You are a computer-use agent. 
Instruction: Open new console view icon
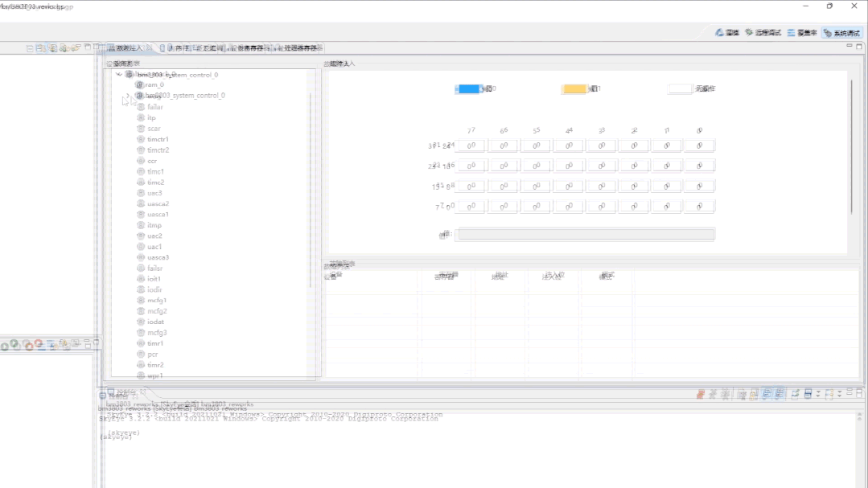(x=829, y=394)
